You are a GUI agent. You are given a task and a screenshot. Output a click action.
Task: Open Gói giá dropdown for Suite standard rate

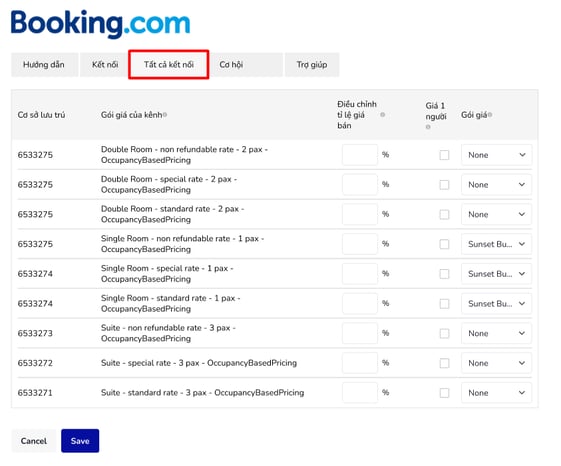coord(496,393)
